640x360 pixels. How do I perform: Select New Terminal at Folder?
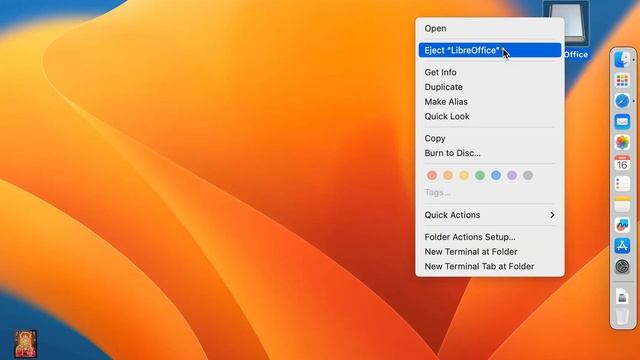coord(490,251)
